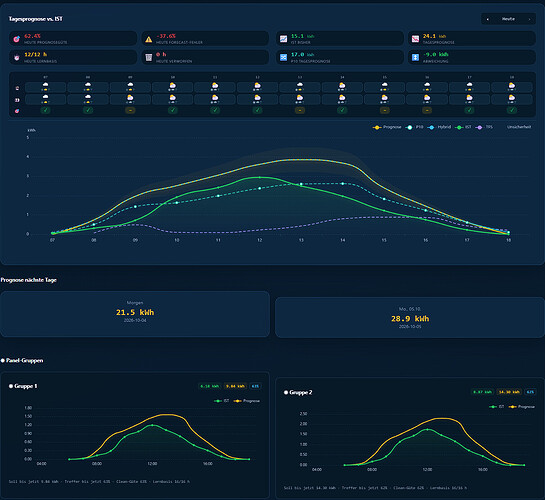Click the Heute Lernbasis icon
This screenshot has height=500, width=545.
coord(17,57)
